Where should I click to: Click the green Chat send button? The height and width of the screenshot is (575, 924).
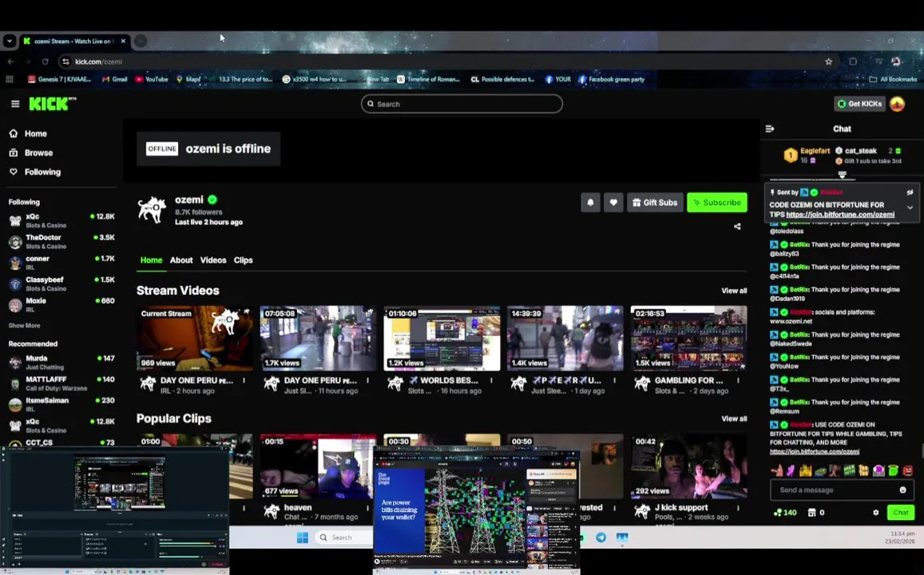coord(900,513)
